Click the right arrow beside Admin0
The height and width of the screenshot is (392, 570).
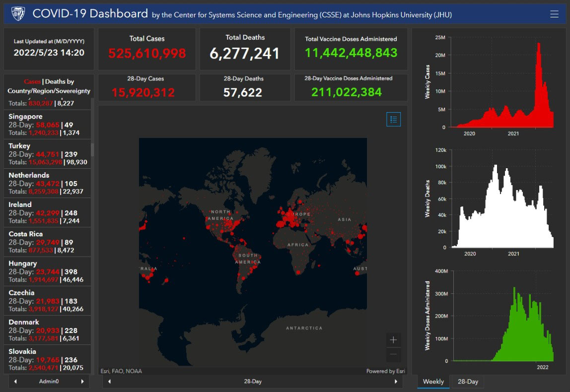[x=82, y=382]
